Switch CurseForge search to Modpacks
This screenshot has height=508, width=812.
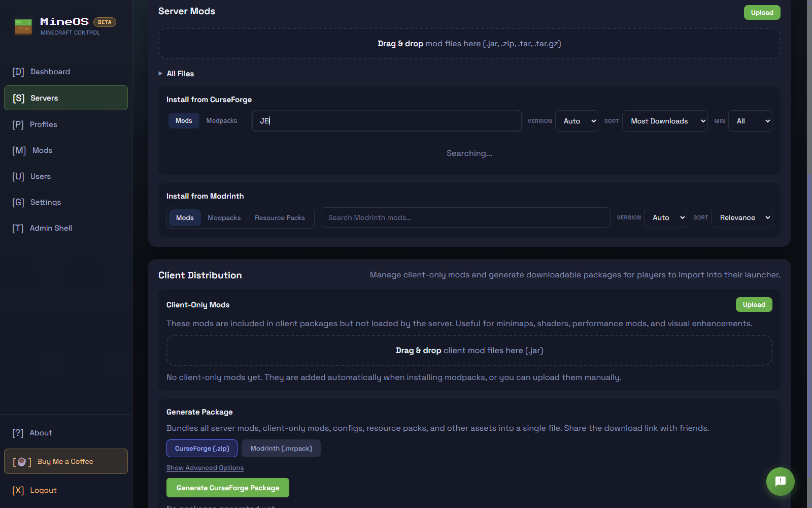pyautogui.click(x=222, y=120)
